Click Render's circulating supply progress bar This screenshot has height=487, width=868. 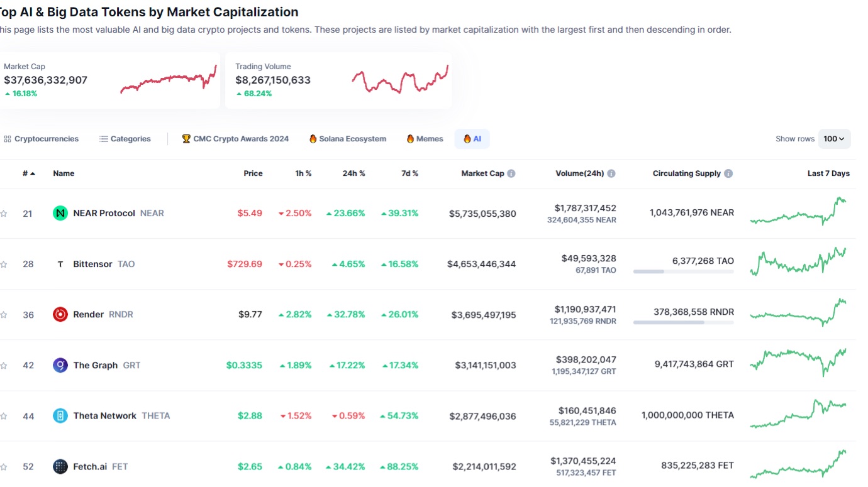(x=683, y=322)
